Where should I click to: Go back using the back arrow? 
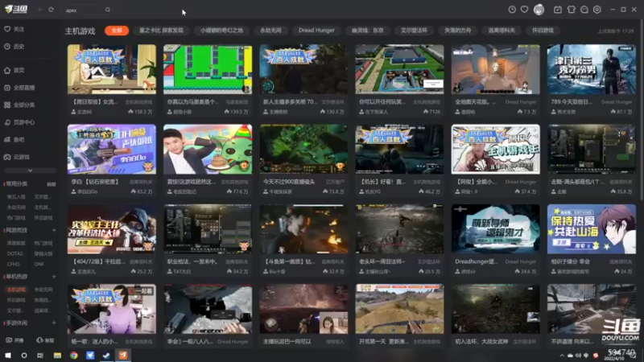pyautogui.click(x=40, y=10)
